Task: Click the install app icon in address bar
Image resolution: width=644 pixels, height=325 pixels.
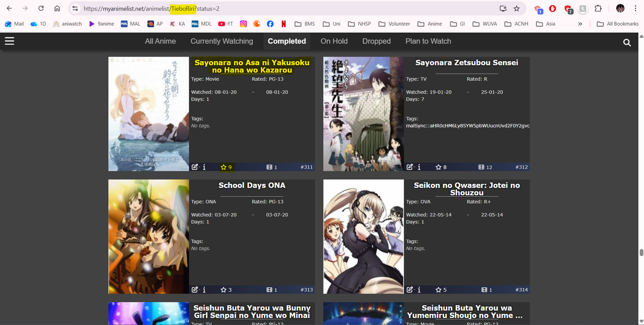Action: click(503, 9)
